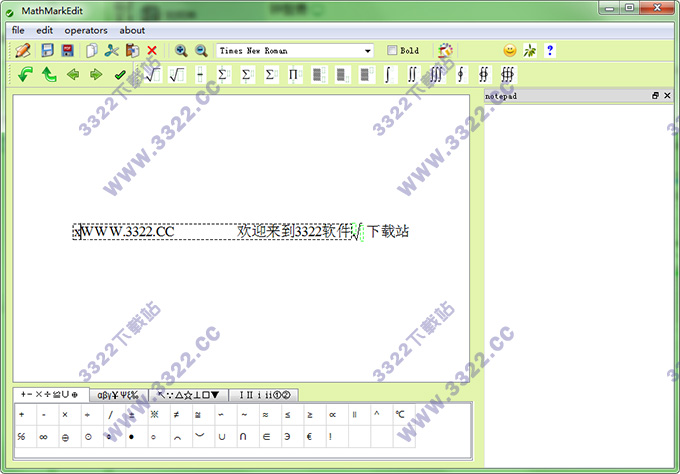680x474 pixels.
Task: Click the pencil new-document icon
Action: pyautogui.click(x=23, y=50)
